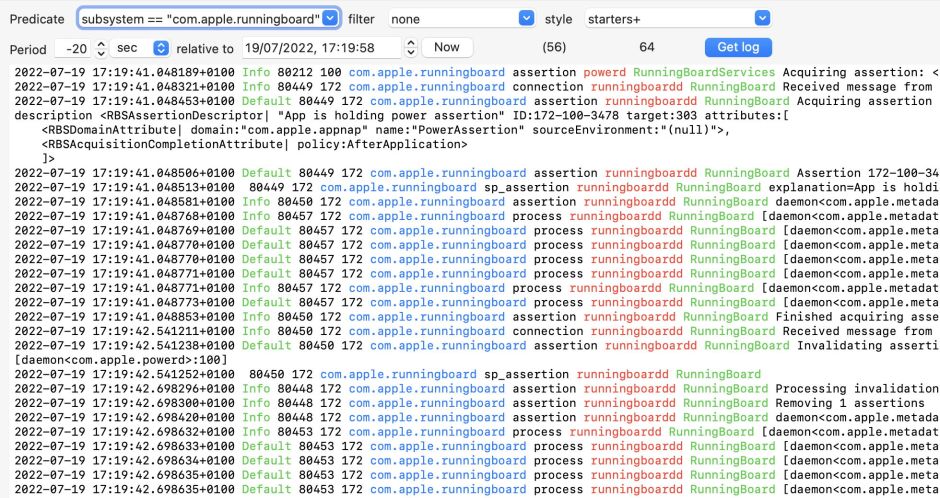Click the blue chevron on the style popup

click(x=762, y=19)
